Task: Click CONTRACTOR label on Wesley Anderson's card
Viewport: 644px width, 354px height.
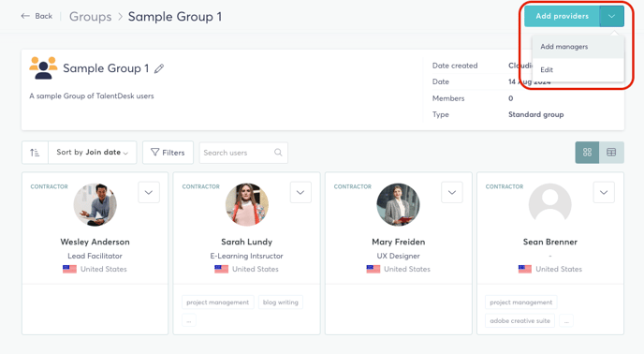Action: coord(50,186)
